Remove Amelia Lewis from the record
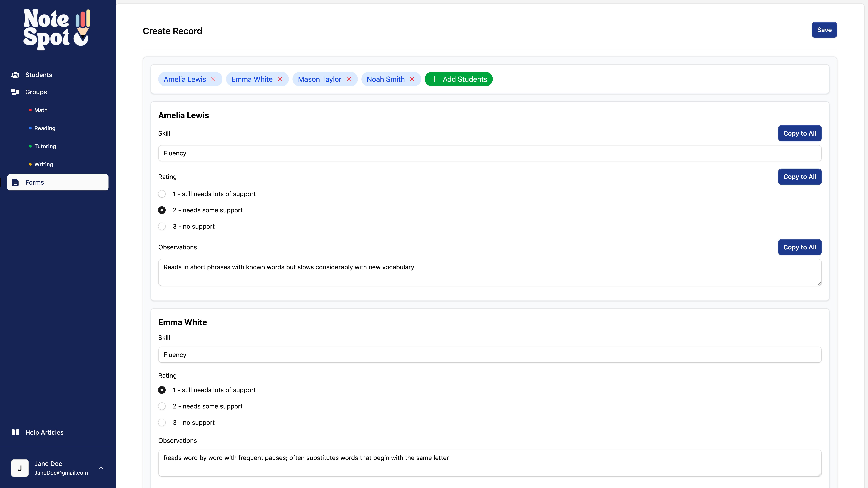Image resolution: width=868 pixels, height=488 pixels. point(213,79)
